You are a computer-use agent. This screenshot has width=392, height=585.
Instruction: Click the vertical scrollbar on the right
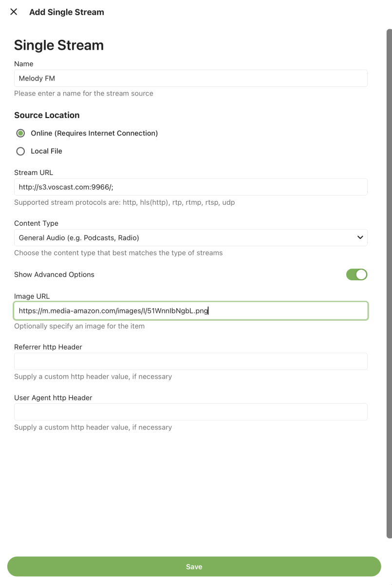[x=389, y=283]
